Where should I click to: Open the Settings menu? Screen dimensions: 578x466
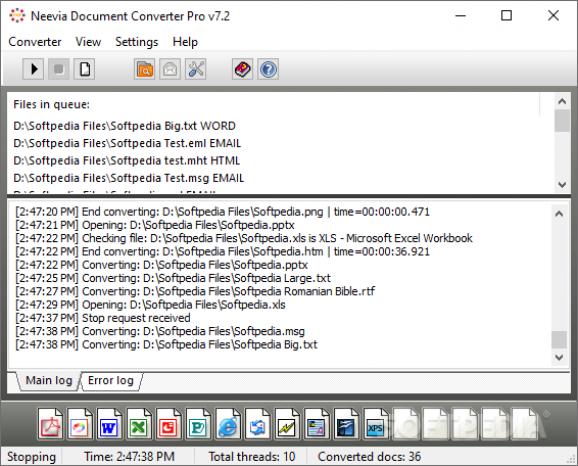(x=137, y=42)
